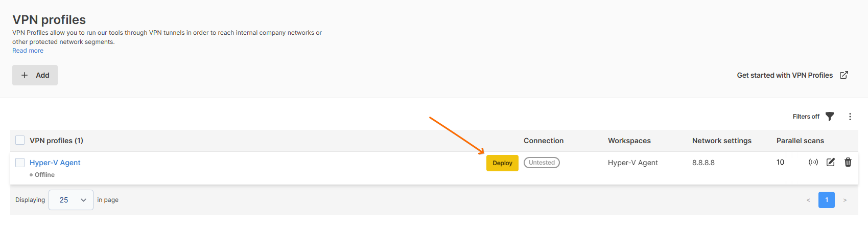The image size is (868, 226).
Task: Click the external link icon
Action: (844, 75)
